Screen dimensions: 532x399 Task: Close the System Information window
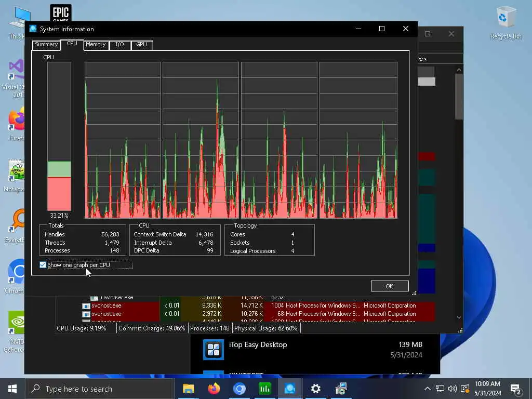point(405,29)
